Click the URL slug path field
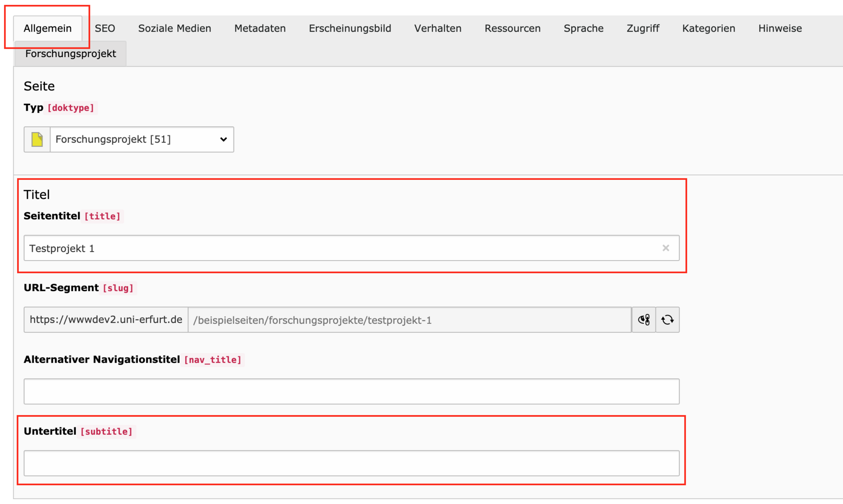Screen dimensions: 843x504 (x=409, y=320)
